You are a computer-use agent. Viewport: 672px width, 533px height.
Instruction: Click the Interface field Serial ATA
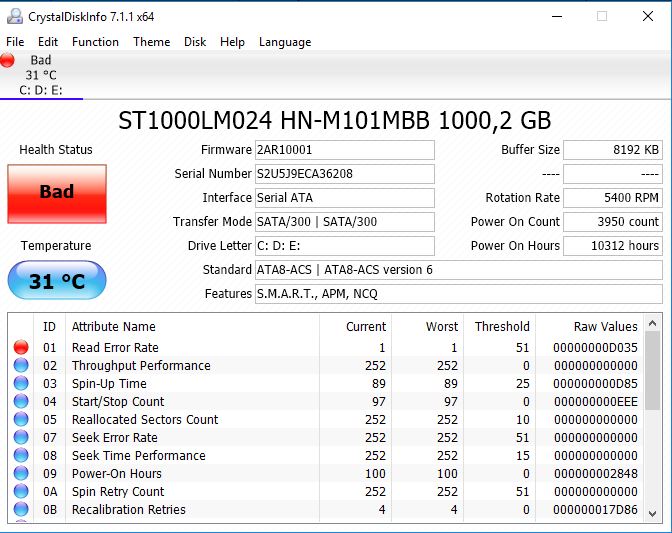click(x=345, y=198)
